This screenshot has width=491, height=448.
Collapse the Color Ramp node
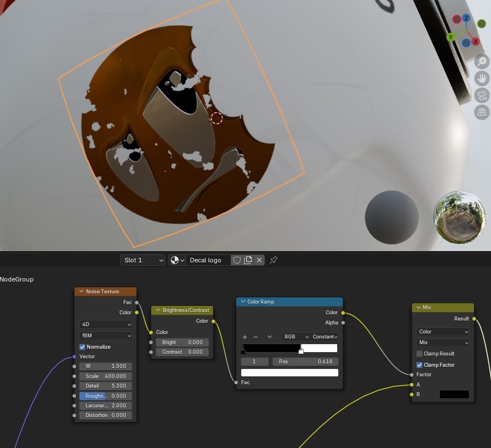point(243,302)
